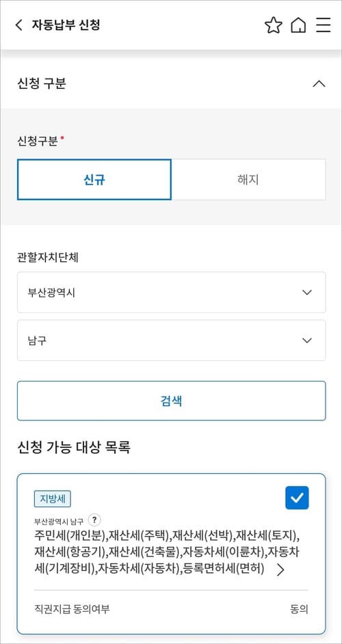The image size is (342, 644).
Task: Click the question mark help icon
Action: point(94,520)
